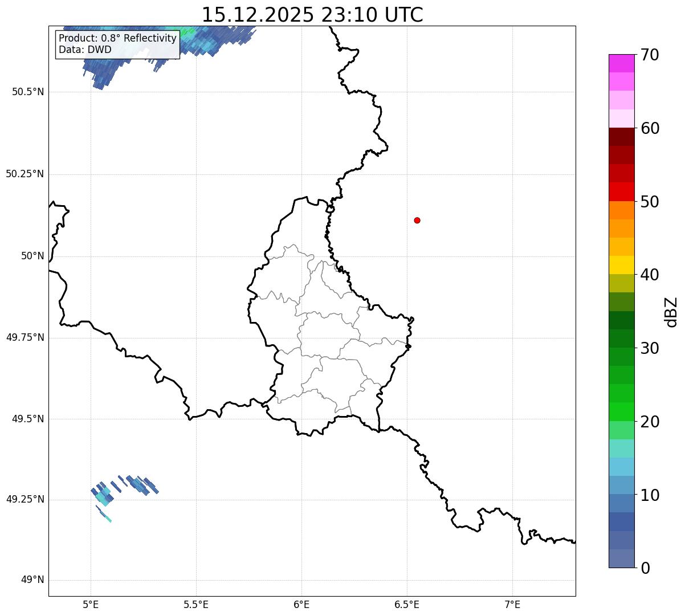Screen dimensions: 685x616
Task: Click the title '15.12.2025 23:10 UTC'
Action: [312, 15]
